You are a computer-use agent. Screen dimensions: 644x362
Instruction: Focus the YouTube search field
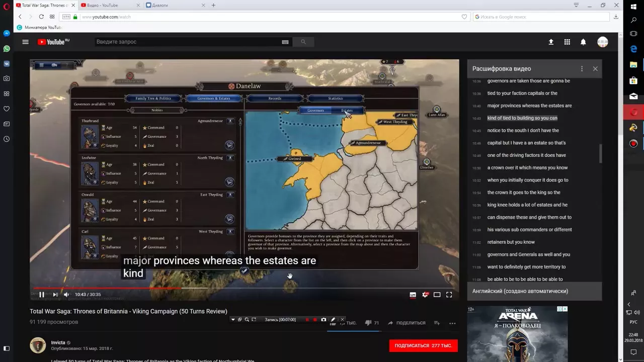[187, 42]
